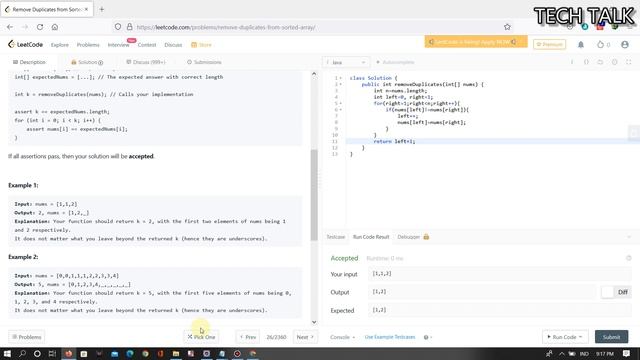The height and width of the screenshot is (360, 640).
Task: Switch to the Description tab
Action: pos(29,62)
